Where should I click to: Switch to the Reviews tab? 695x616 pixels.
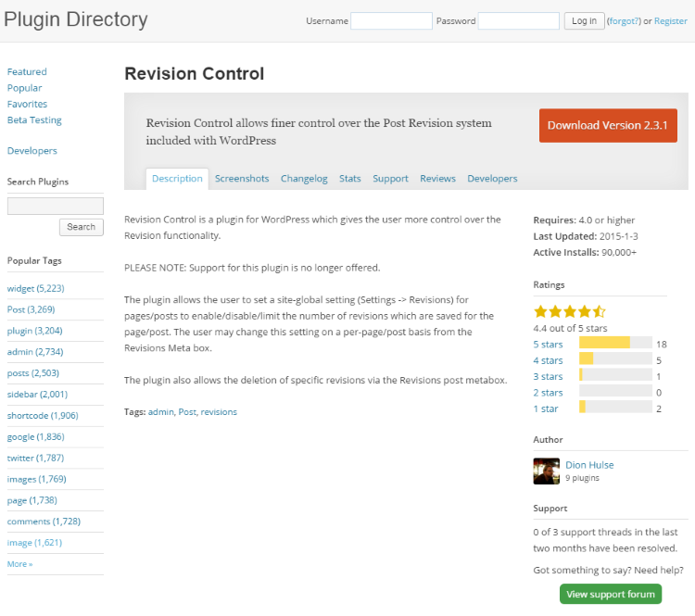438,179
